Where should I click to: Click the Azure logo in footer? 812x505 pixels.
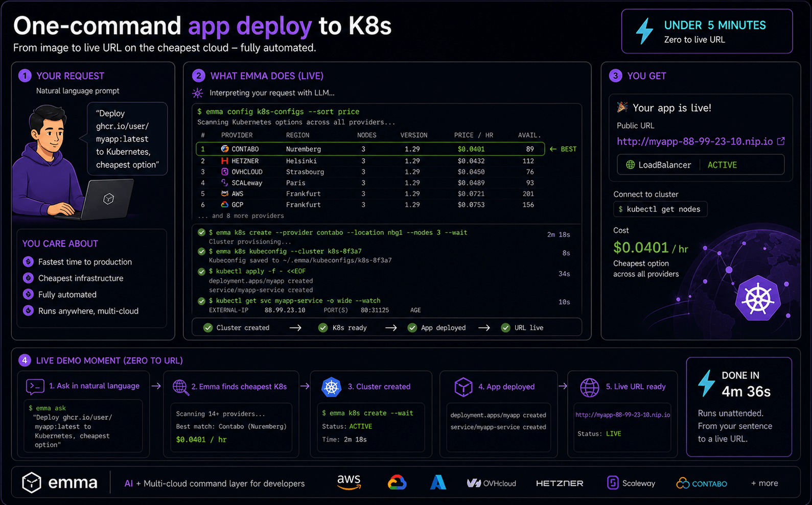438,483
